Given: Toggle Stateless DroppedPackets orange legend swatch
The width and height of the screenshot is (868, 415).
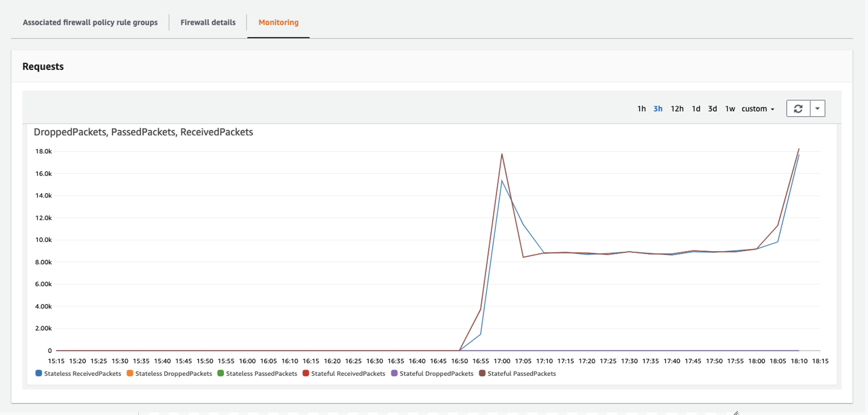Looking at the screenshot, I should tap(130, 373).
